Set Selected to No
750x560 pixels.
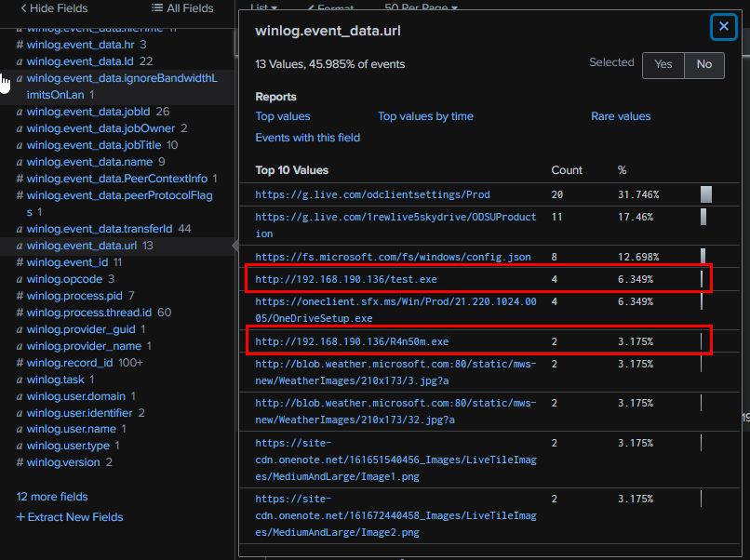pyautogui.click(x=703, y=64)
